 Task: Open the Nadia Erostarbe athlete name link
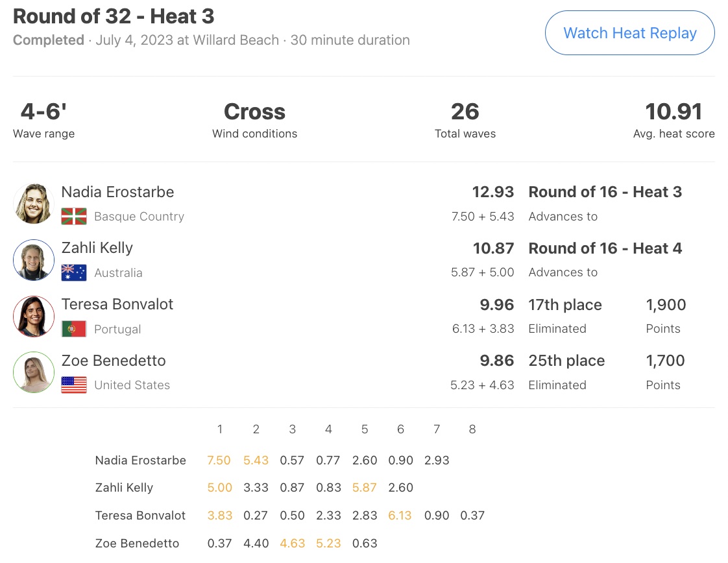tap(117, 192)
